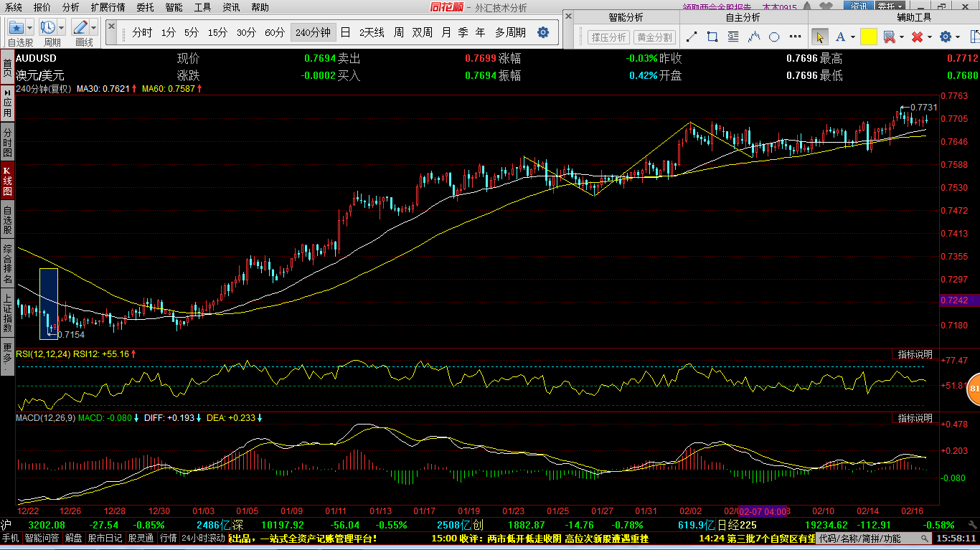Open the 周期 clock icon

48,28
